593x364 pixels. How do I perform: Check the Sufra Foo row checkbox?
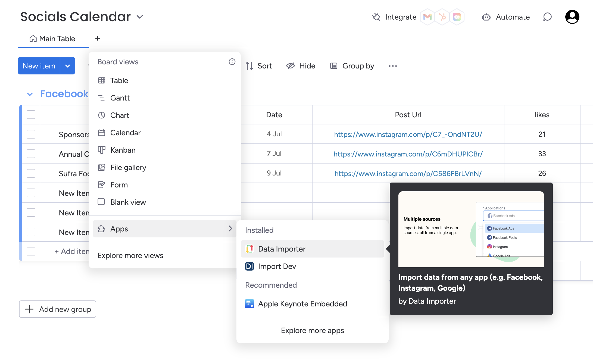(31, 173)
